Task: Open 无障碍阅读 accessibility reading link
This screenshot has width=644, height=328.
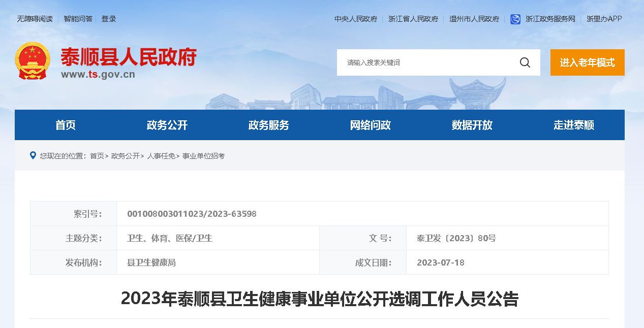Action: (x=35, y=19)
